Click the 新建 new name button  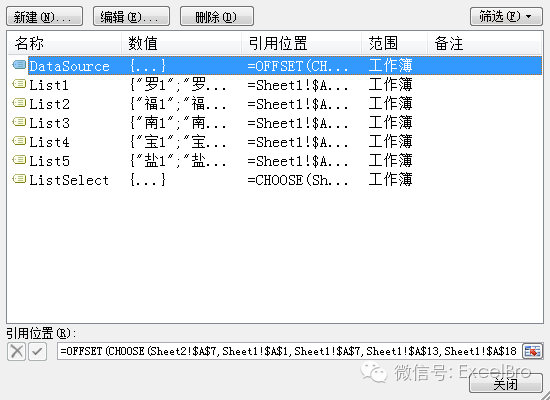click(45, 16)
